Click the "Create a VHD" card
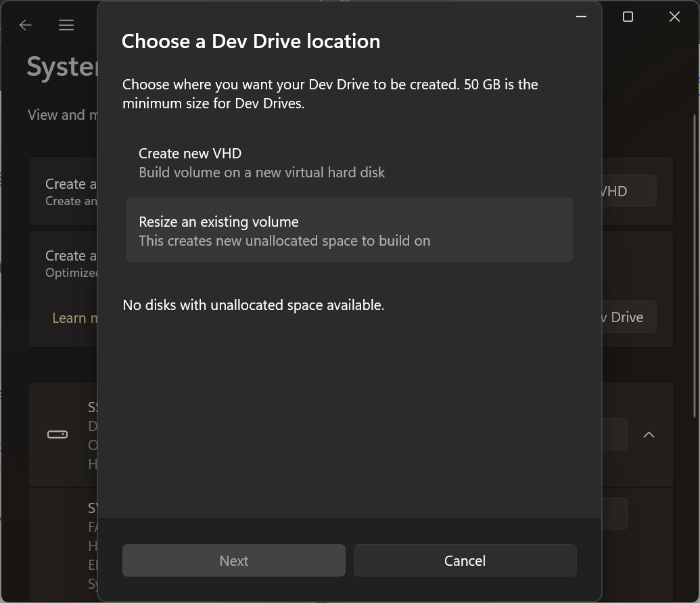Image resolution: width=700 pixels, height=603 pixels. (x=64, y=191)
